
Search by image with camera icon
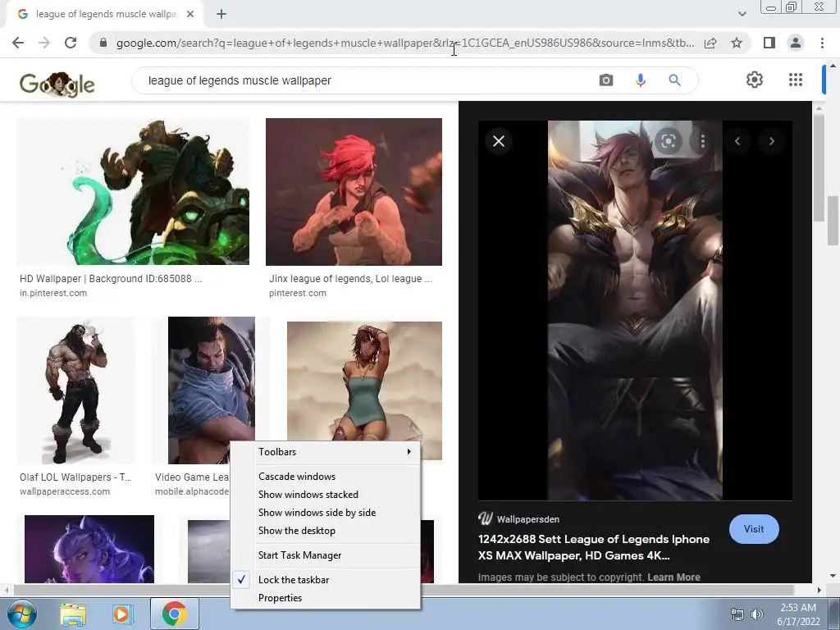[x=606, y=80]
